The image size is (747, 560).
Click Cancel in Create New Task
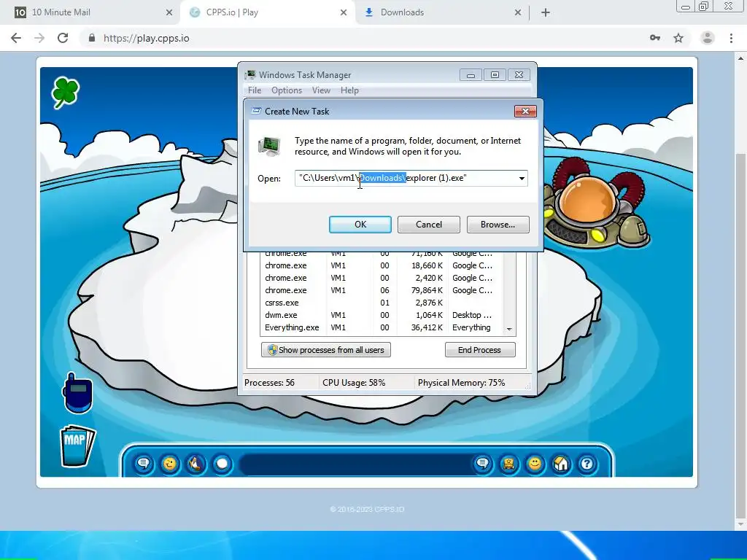click(429, 225)
